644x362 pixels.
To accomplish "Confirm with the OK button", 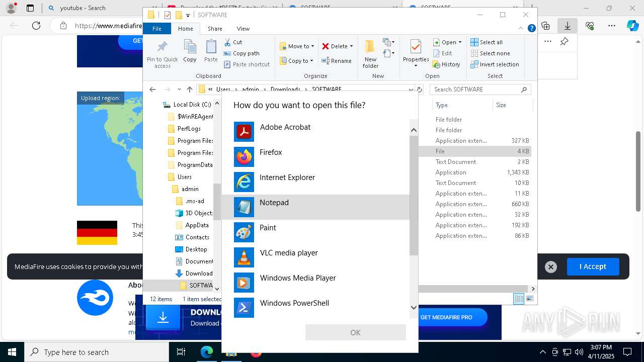I will coord(355,332).
